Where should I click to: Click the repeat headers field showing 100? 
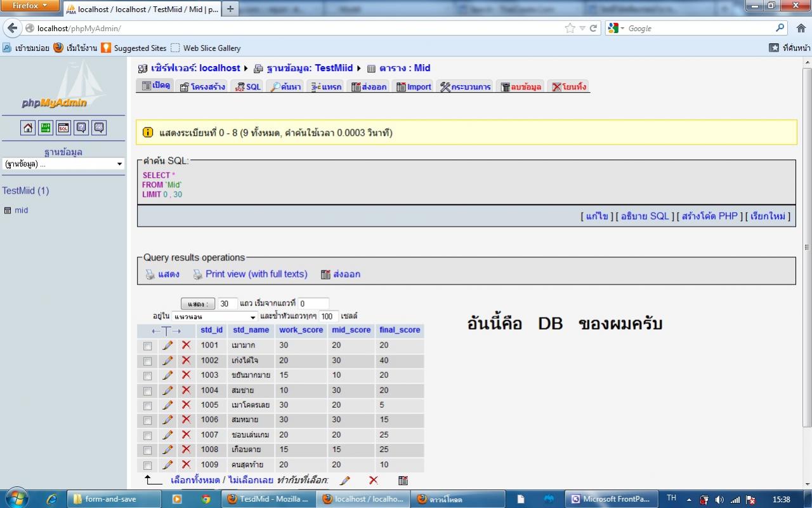click(329, 316)
